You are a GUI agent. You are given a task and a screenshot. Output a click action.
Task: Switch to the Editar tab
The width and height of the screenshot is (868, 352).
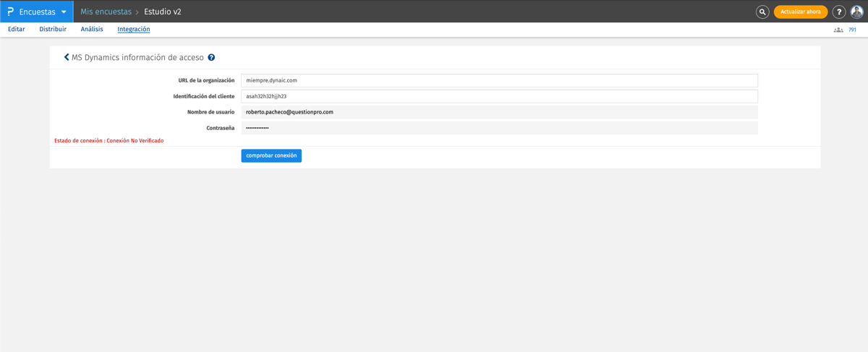16,30
